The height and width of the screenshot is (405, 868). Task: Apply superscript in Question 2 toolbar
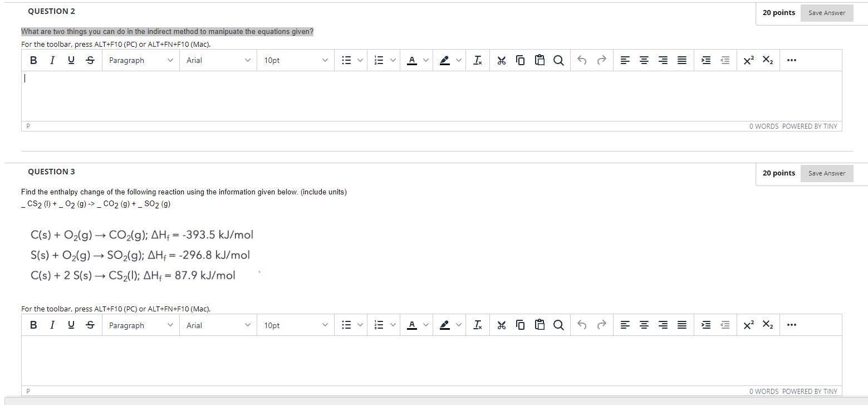748,60
